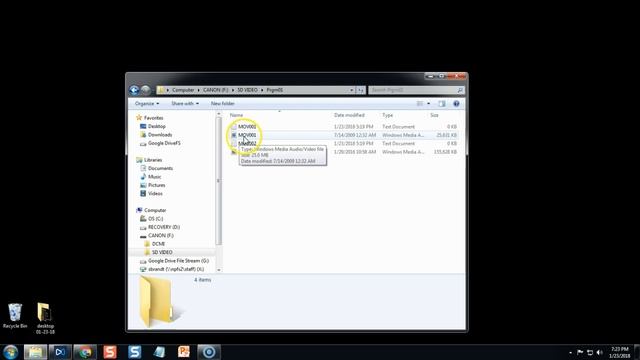Open the dbrandt network drive
Screen dimensions: 640x360
(x=176, y=269)
